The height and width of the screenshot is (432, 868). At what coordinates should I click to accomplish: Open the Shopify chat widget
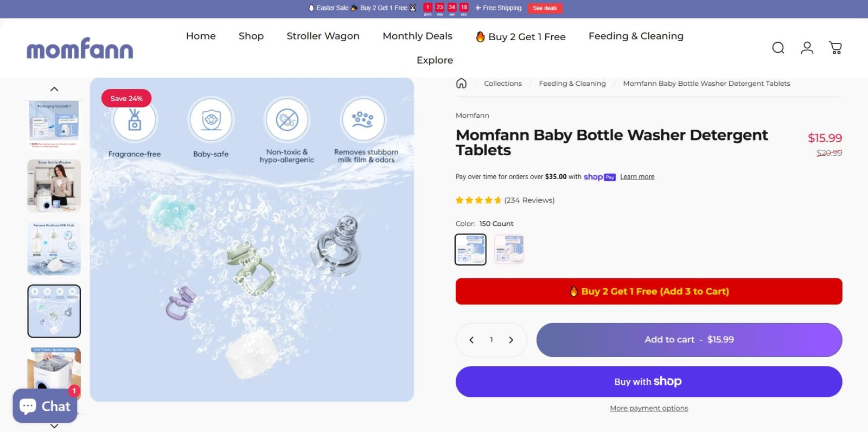[44, 405]
